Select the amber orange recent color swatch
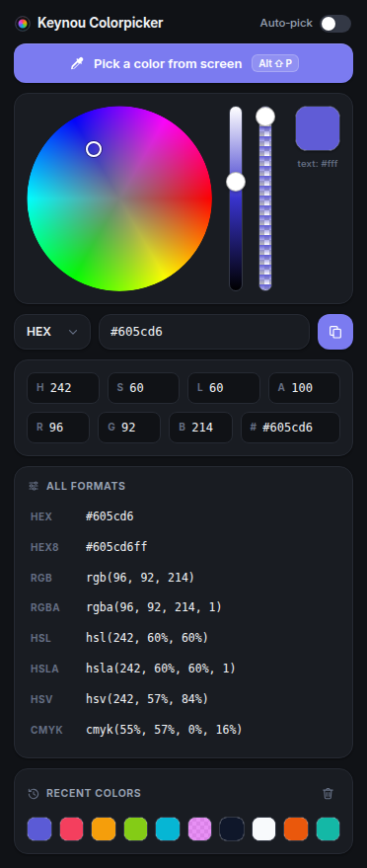 coord(104,829)
